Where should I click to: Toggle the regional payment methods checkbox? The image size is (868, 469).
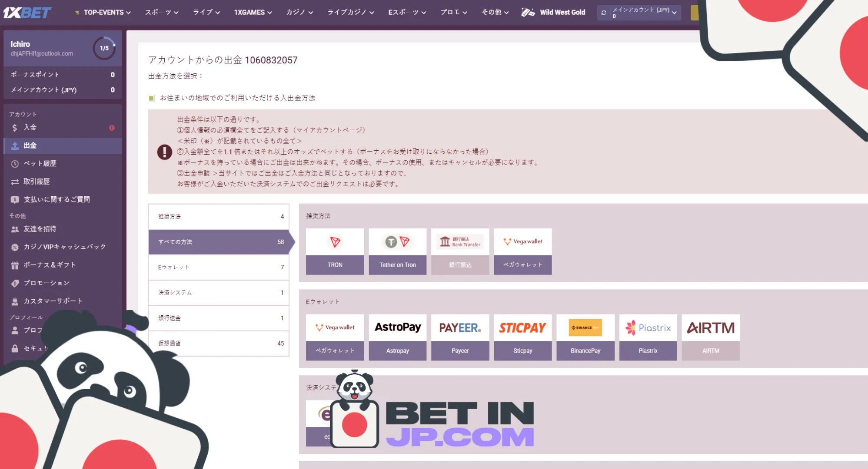point(151,98)
